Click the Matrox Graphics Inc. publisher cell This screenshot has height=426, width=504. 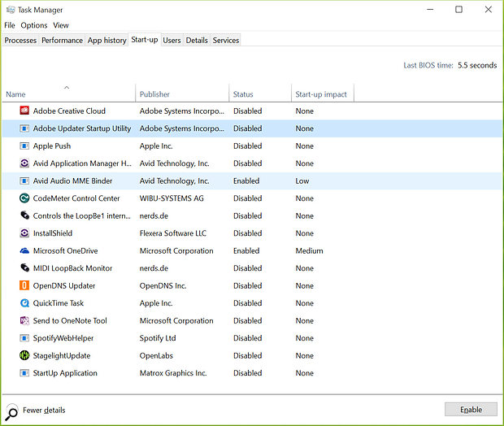click(x=173, y=373)
